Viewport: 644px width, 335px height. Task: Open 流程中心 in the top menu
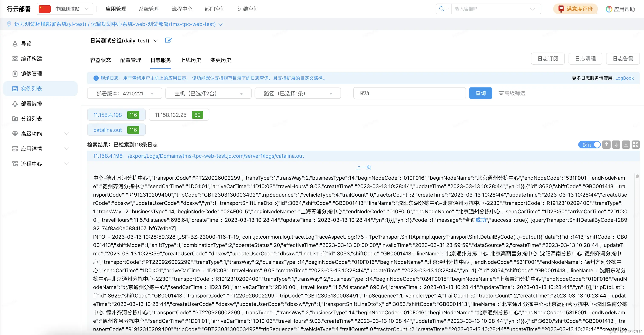(182, 9)
